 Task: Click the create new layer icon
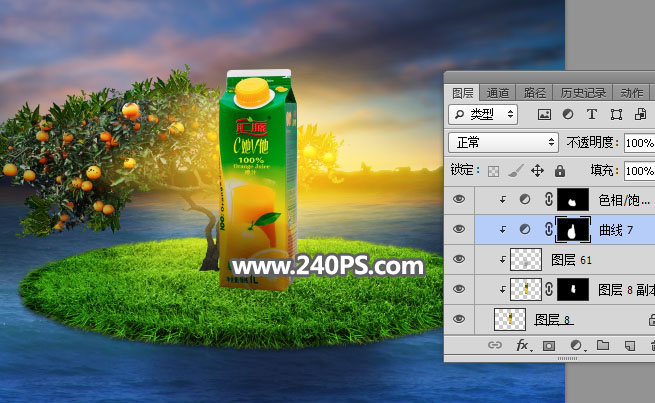click(x=629, y=345)
